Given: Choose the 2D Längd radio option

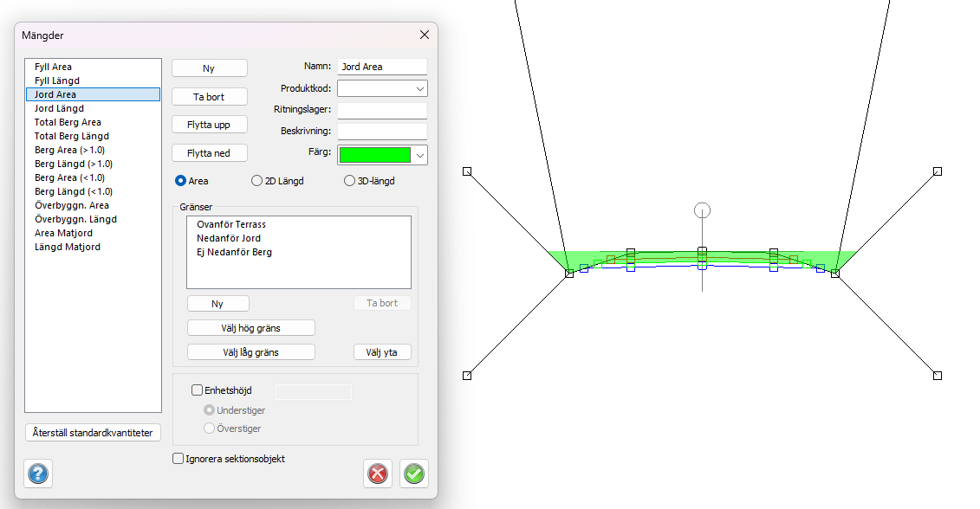Looking at the screenshot, I should pos(256,181).
